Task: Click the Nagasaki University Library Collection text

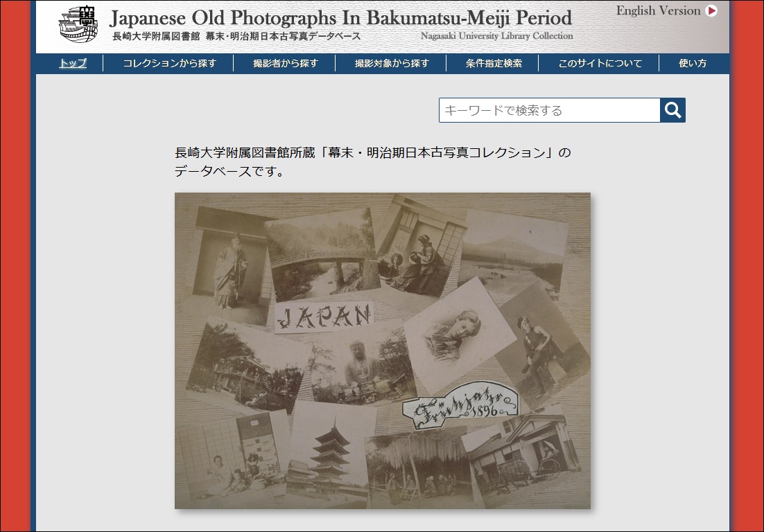Action: (496, 36)
